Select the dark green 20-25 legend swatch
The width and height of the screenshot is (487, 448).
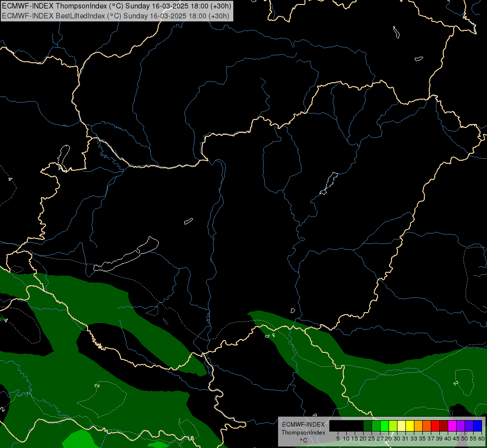point(368,426)
